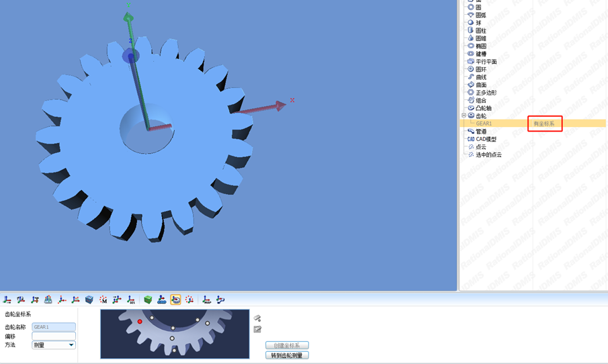Click the 转到齿轮测量 button
Viewport: 608px width, 364px height.
point(287,355)
